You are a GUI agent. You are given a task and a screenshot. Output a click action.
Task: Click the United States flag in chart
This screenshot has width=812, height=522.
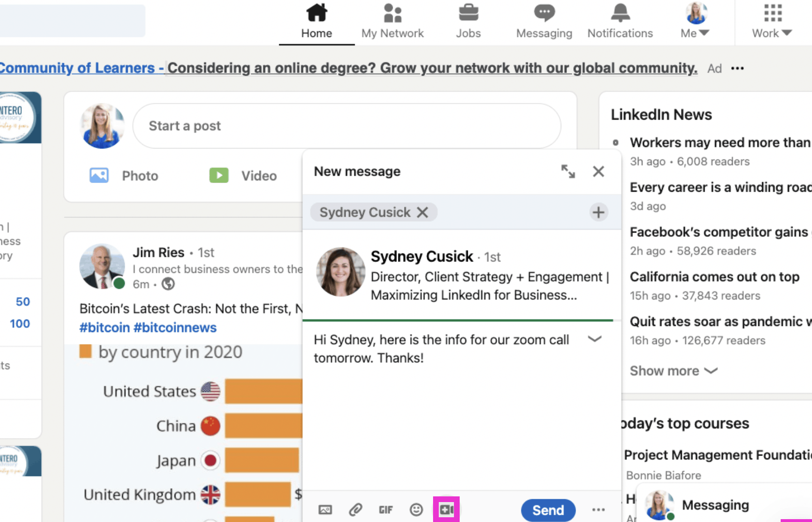click(210, 391)
